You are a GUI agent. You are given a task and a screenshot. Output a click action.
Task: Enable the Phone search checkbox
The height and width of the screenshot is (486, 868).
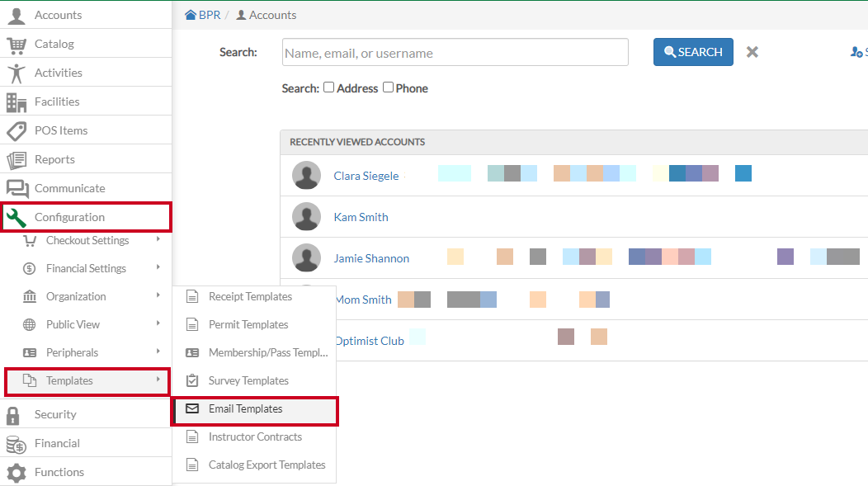tap(388, 87)
